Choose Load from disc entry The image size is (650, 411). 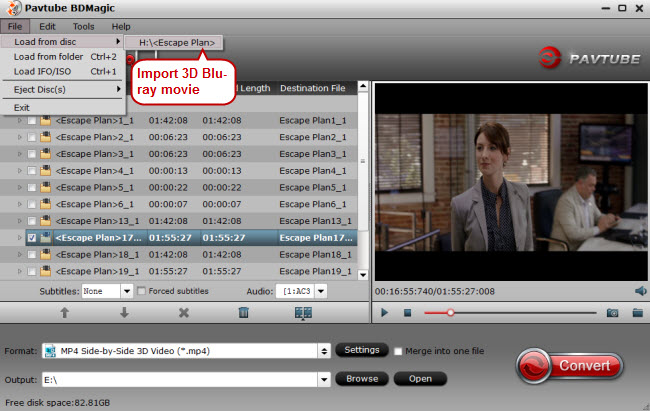62,42
